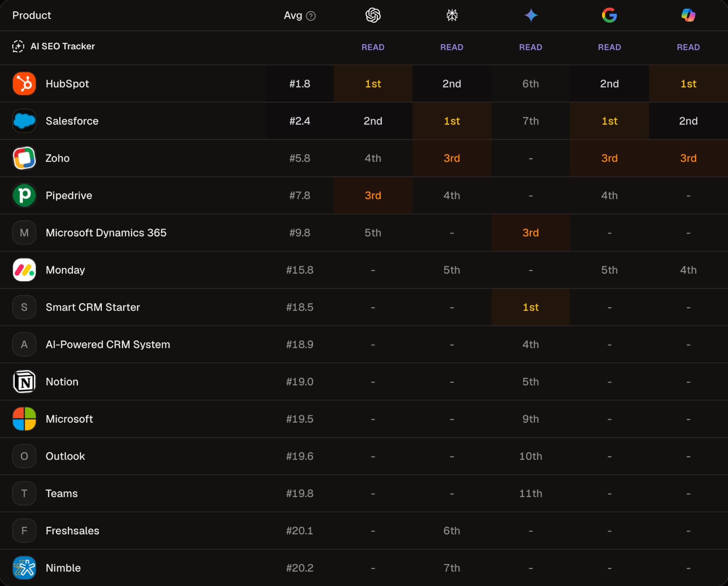
Task: Click HubSpot 6th rank in Gemini column
Action: pos(530,83)
